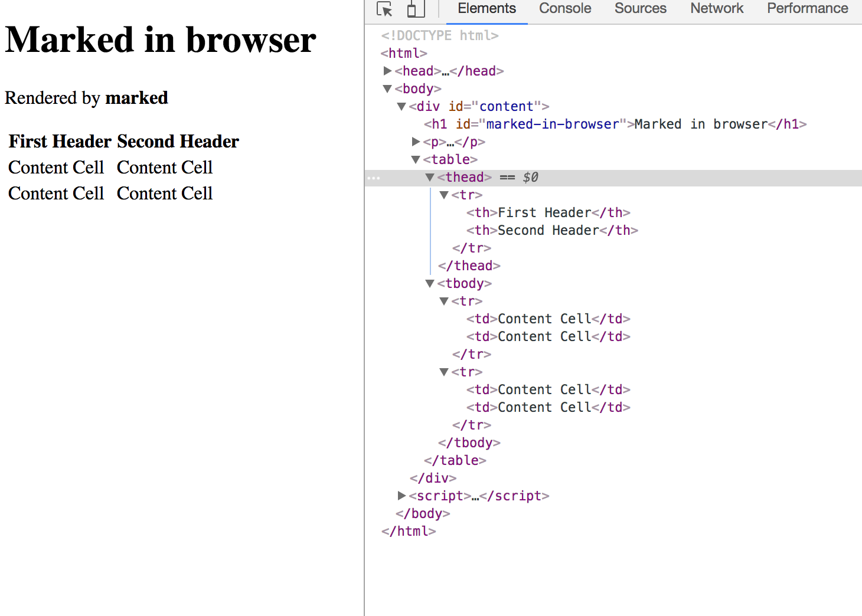Open the more-actions ellipsis beside the thead node
The height and width of the screenshot is (616, 862).
click(x=373, y=177)
